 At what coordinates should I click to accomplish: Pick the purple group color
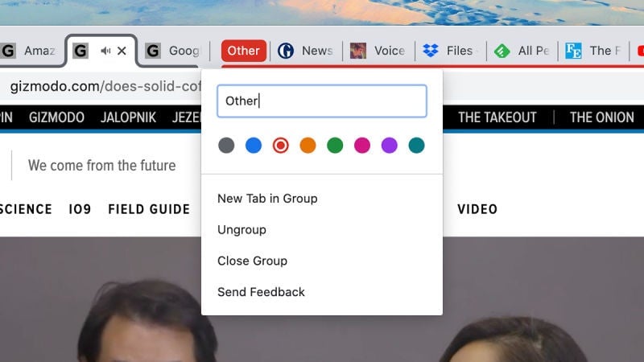pyautogui.click(x=389, y=146)
